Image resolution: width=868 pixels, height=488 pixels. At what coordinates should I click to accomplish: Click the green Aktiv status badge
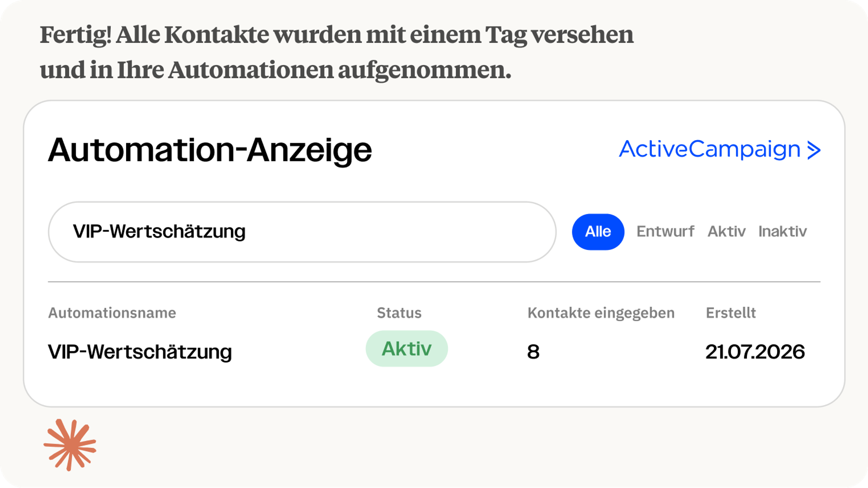point(406,348)
